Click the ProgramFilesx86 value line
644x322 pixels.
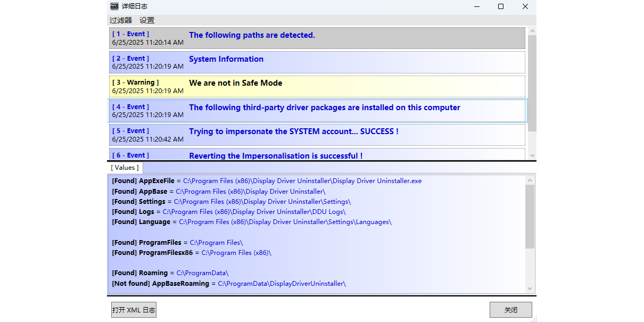192,253
